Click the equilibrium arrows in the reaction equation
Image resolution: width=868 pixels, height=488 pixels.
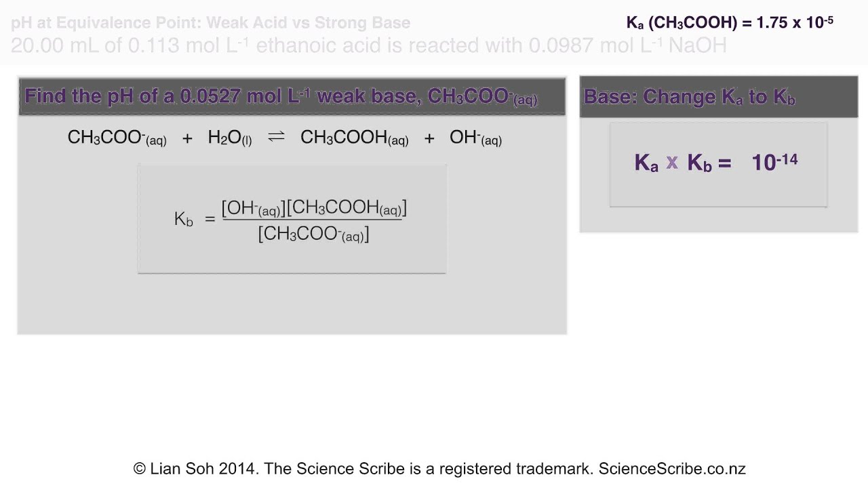pyautogui.click(x=276, y=138)
